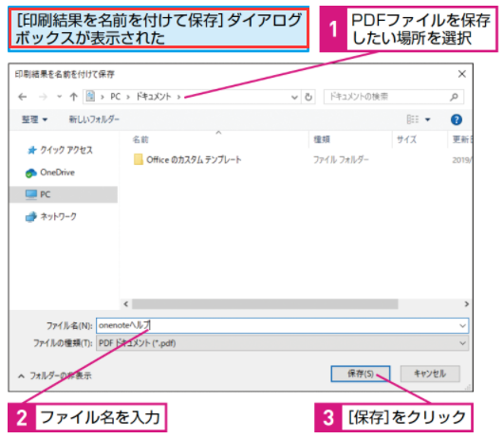Open help with the blue question icon
This screenshot has width=504, height=439.
pos(457,119)
